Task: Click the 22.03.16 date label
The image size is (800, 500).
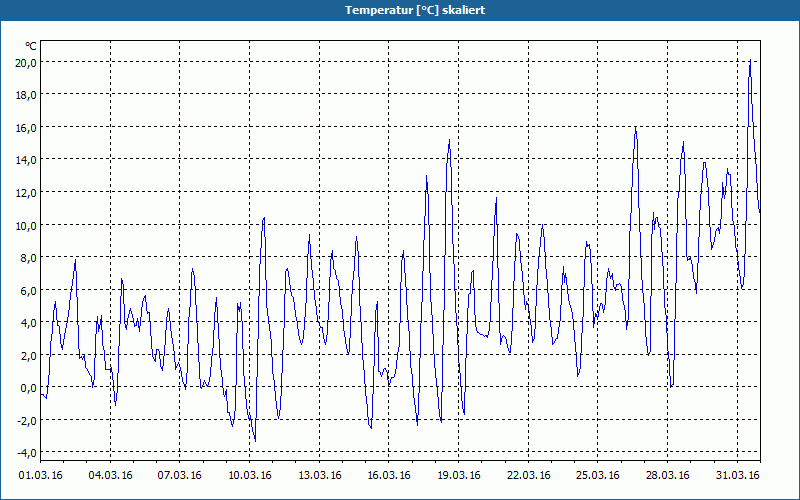Action: point(528,476)
